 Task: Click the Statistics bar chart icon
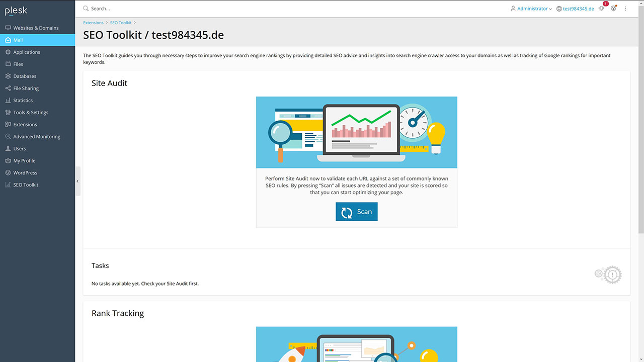pos(8,101)
